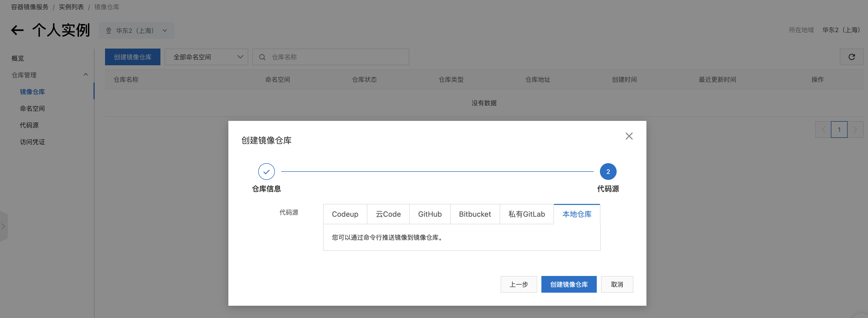Close the 创建镜像仓库 dialog with X
This screenshot has width=868, height=318.
click(629, 136)
